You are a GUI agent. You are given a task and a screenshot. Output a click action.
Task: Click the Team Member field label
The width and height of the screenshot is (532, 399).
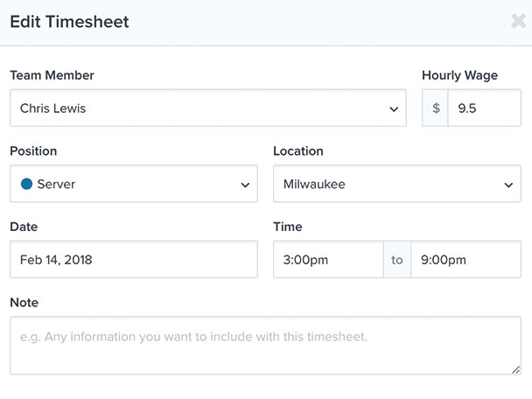(x=52, y=75)
